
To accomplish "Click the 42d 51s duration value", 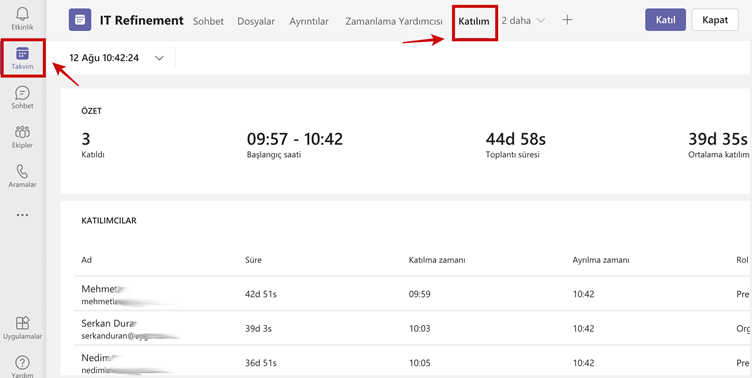I will coord(260,294).
